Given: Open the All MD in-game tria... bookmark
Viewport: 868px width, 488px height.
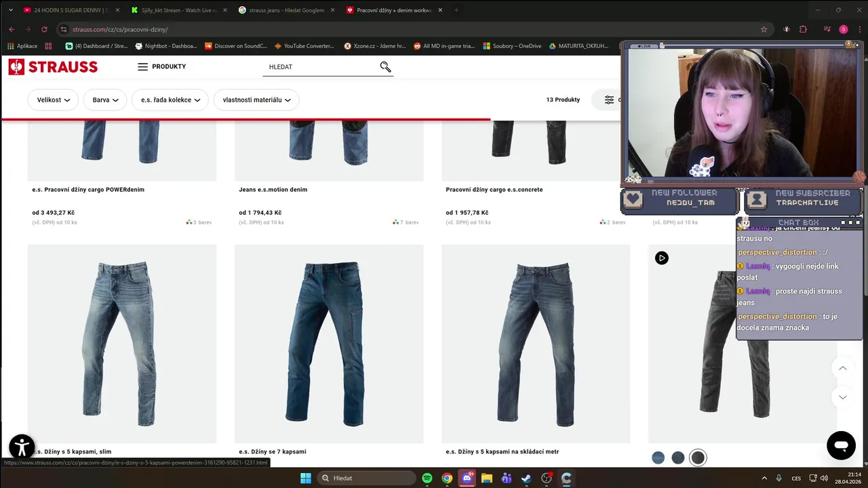Looking at the screenshot, I should (x=444, y=46).
